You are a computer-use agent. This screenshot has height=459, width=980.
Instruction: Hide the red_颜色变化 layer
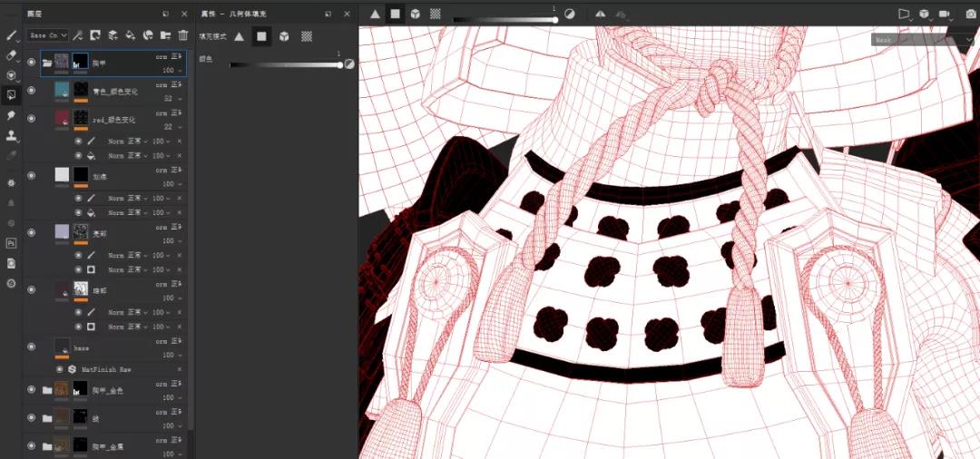coord(31,118)
